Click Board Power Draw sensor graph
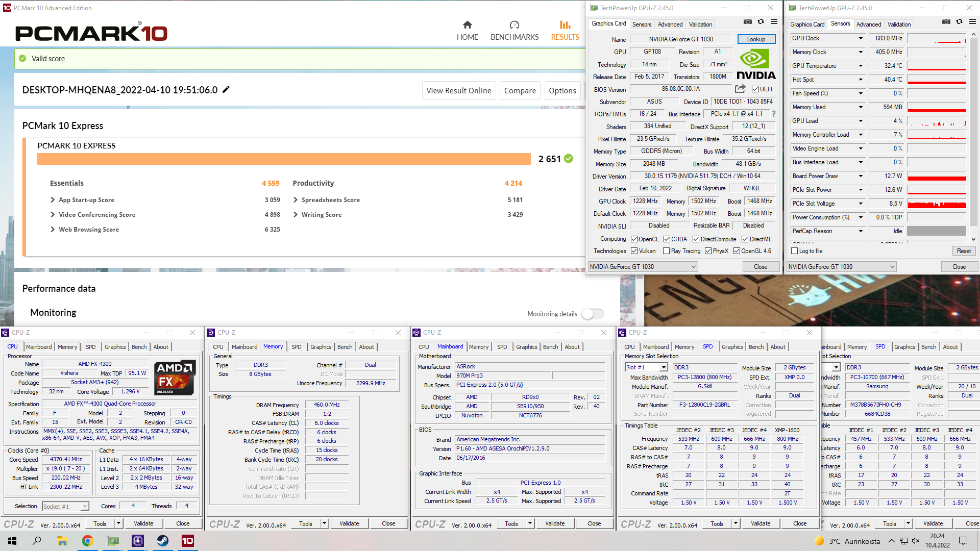 (937, 176)
